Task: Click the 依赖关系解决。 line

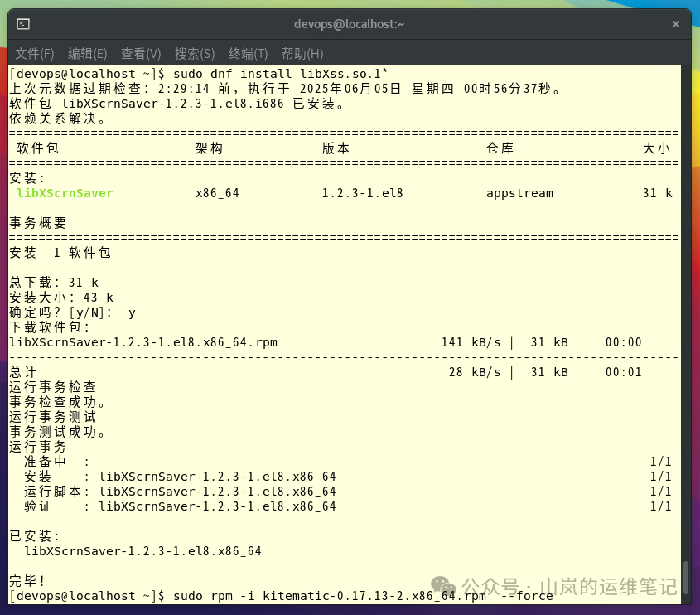Action: tap(57, 119)
